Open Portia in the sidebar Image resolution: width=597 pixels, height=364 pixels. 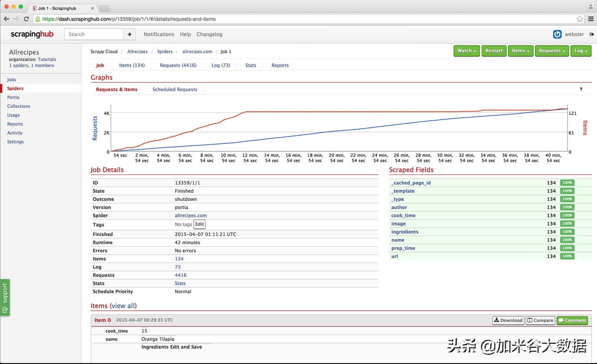tap(13, 97)
